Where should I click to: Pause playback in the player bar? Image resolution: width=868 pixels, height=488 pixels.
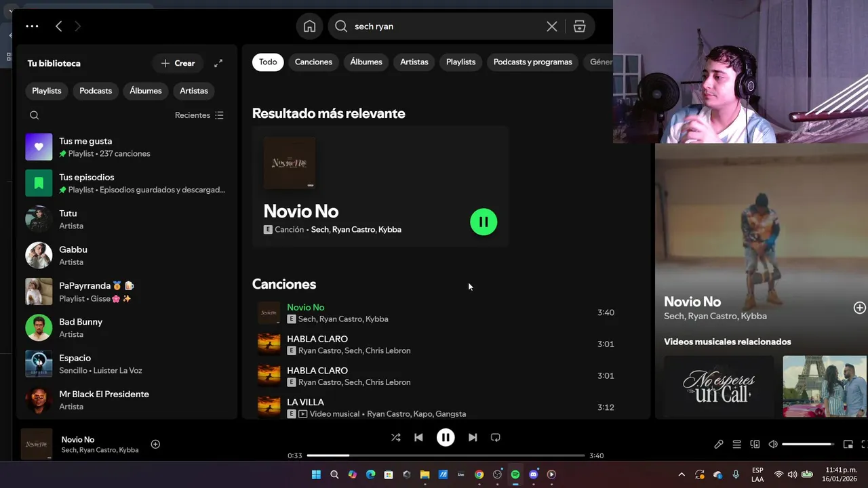tap(446, 437)
